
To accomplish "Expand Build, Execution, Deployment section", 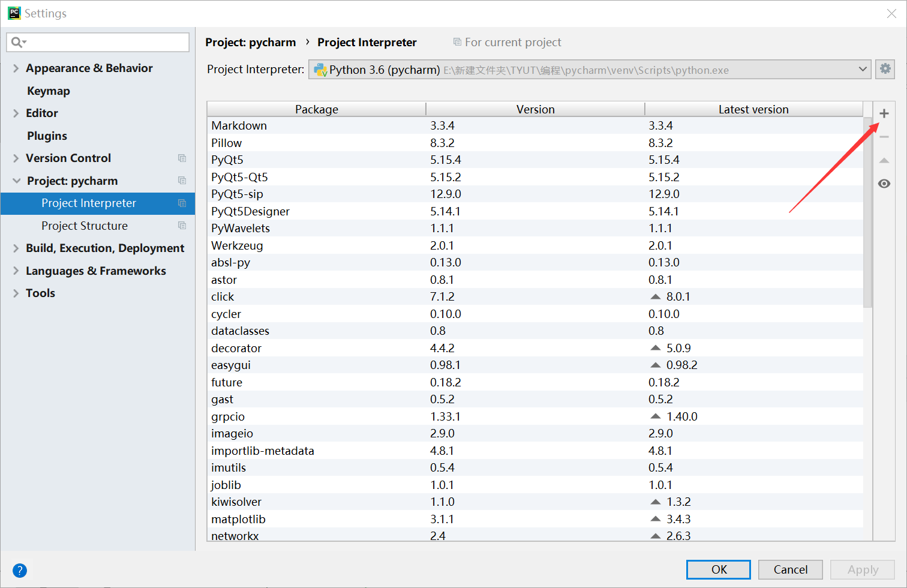I will pos(16,248).
